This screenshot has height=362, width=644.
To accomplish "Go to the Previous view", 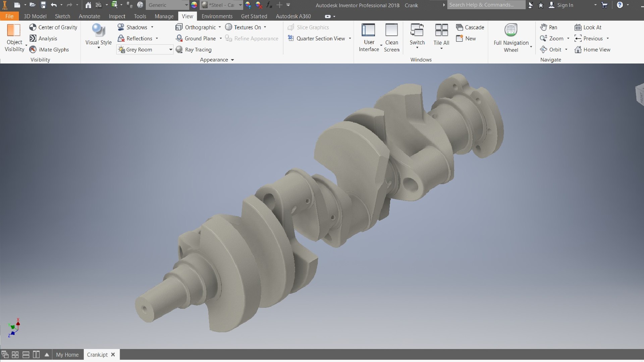I will pos(589,39).
